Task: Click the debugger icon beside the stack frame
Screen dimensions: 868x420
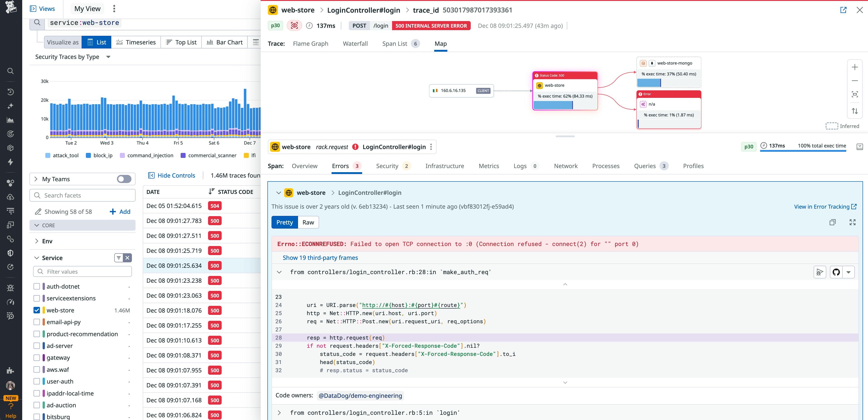Action: [820, 272]
